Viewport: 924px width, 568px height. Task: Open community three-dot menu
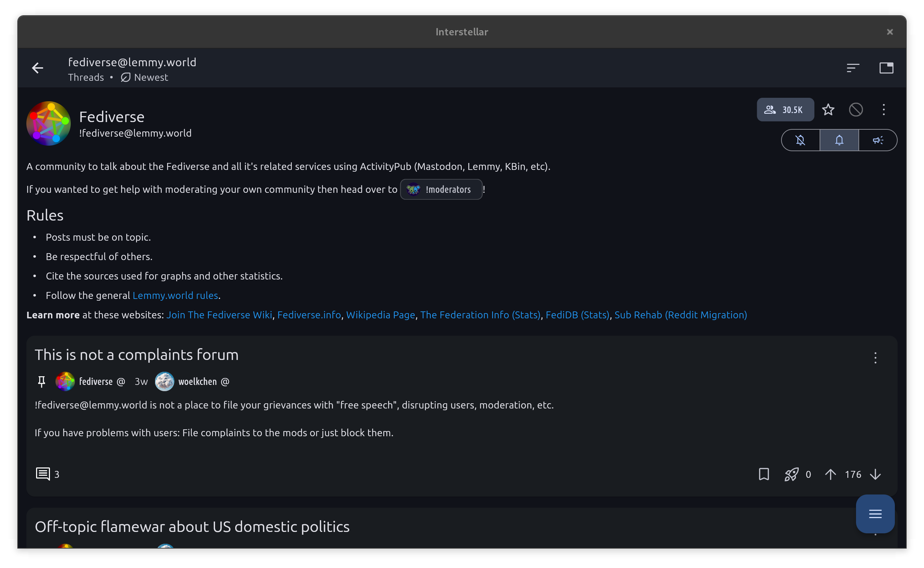click(883, 110)
